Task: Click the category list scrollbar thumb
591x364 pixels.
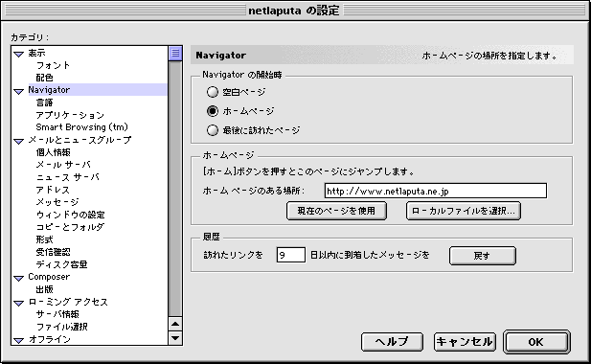Action: click(175, 53)
